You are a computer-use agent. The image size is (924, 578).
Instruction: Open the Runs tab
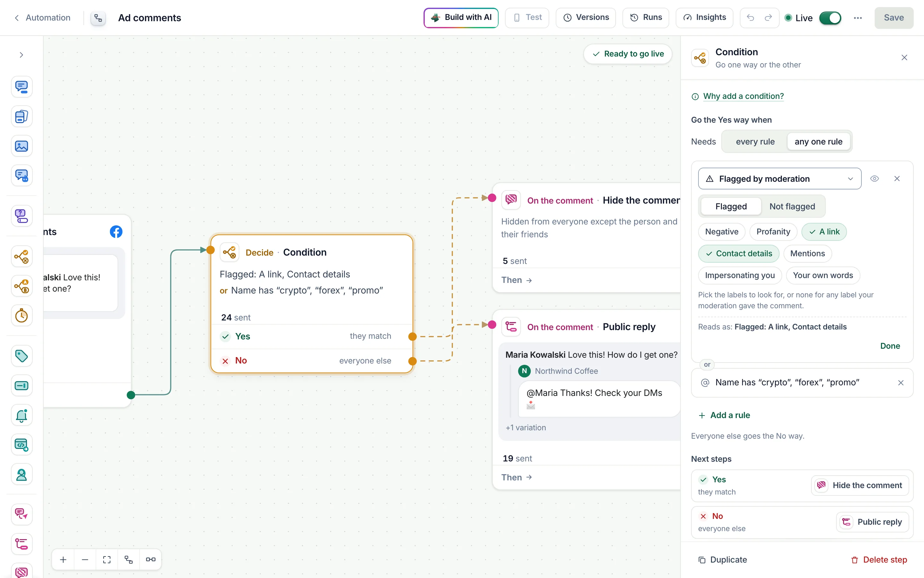click(646, 18)
